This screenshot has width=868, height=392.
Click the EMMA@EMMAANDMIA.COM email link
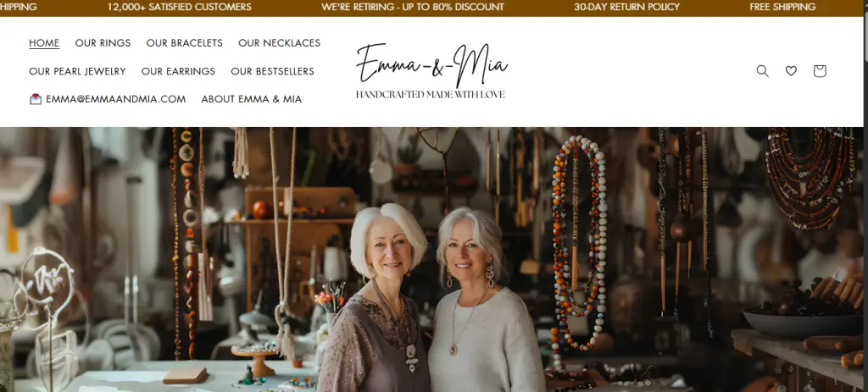[x=115, y=99]
